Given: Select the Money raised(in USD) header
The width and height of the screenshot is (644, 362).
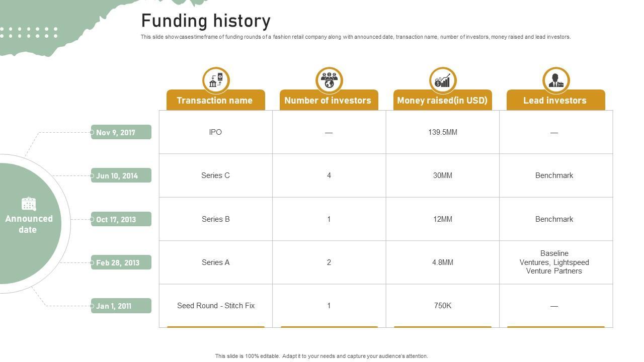Looking at the screenshot, I should point(442,100).
